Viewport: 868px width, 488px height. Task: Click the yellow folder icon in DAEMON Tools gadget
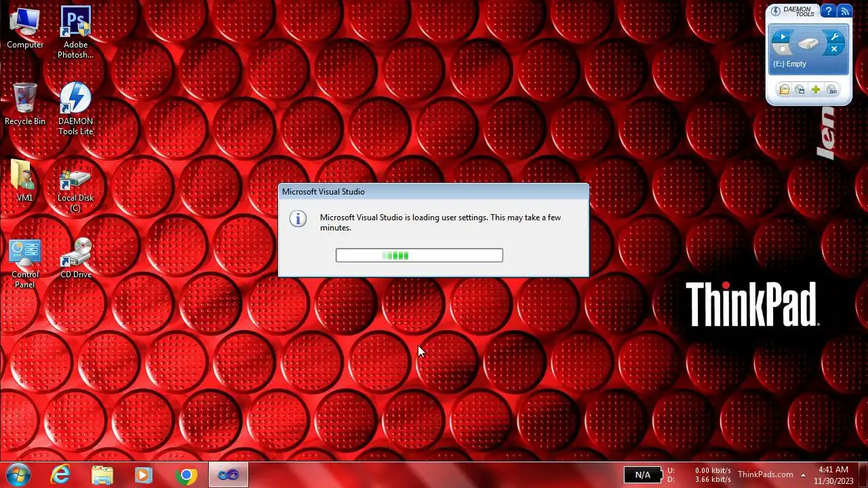[784, 89]
